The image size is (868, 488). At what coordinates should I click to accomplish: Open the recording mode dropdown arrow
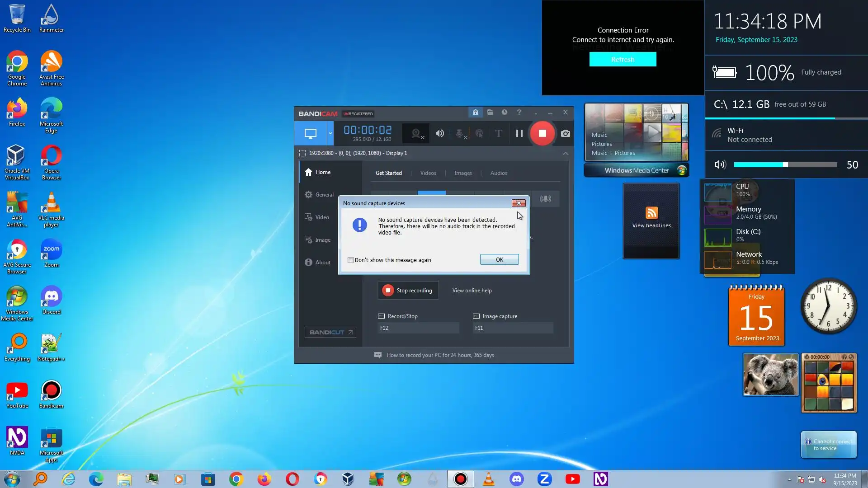[330, 133]
